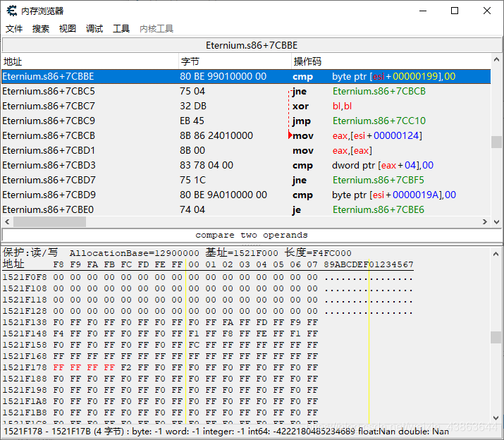
Task: Click hex address row 1521F158
Action: 25,345
